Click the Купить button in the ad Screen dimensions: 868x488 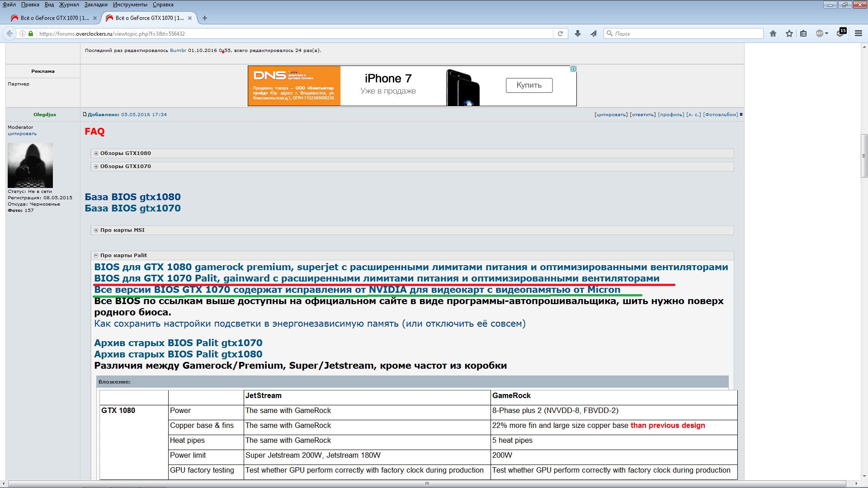click(x=529, y=85)
